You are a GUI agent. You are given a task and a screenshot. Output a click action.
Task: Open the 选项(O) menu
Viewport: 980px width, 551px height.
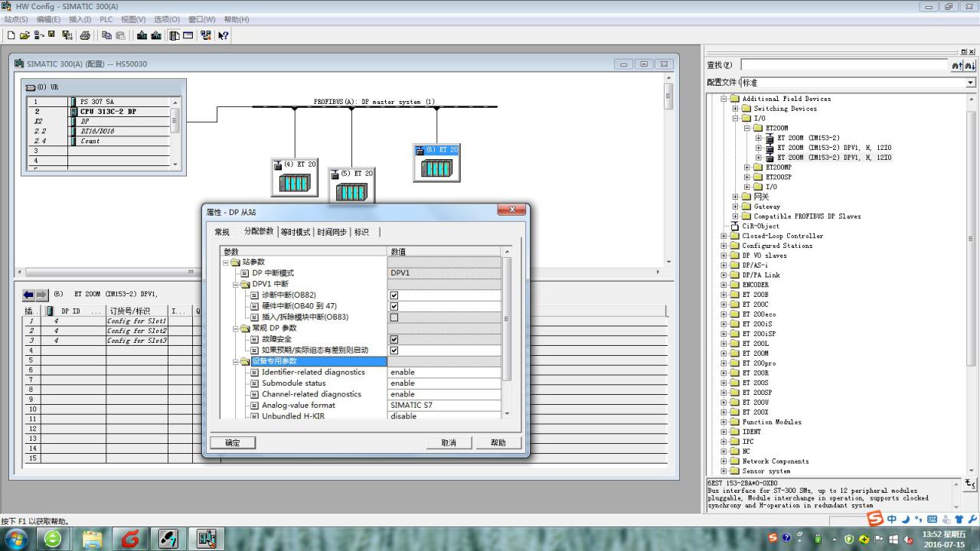pyautogui.click(x=167, y=19)
